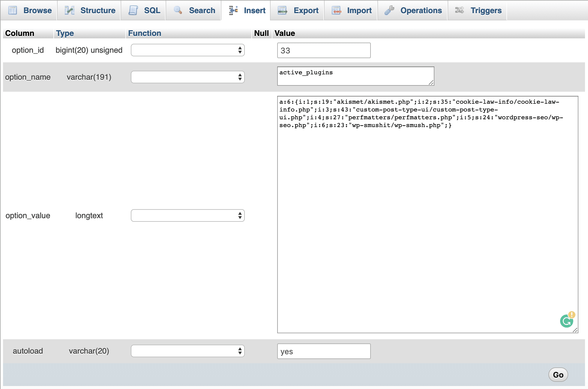The height and width of the screenshot is (389, 588).
Task: Click the SQL tab icon
Action: (x=132, y=10)
